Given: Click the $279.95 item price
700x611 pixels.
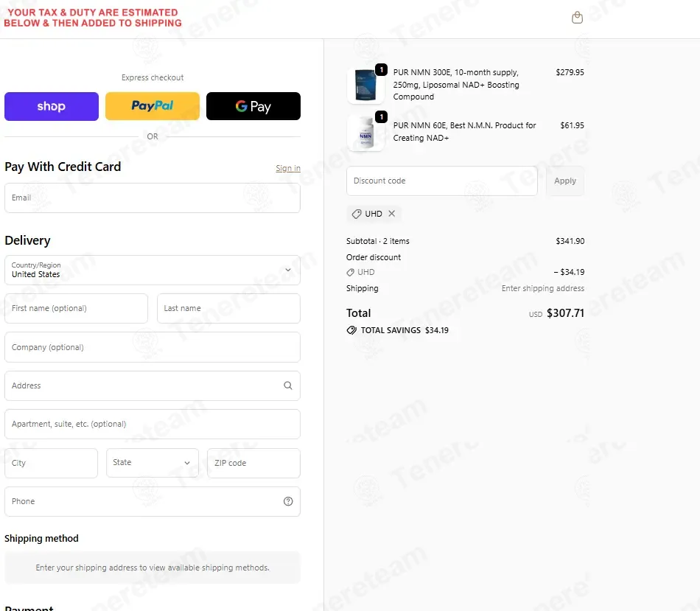Looking at the screenshot, I should (x=570, y=72).
